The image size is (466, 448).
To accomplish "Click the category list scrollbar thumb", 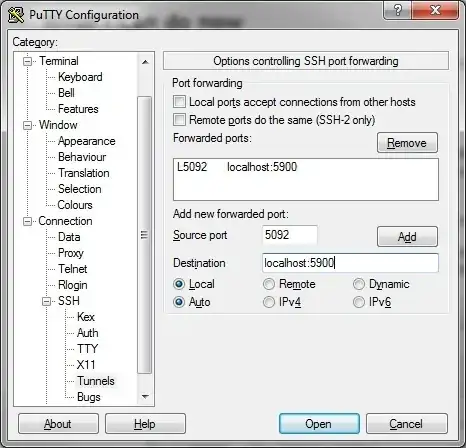I will 145,235.
